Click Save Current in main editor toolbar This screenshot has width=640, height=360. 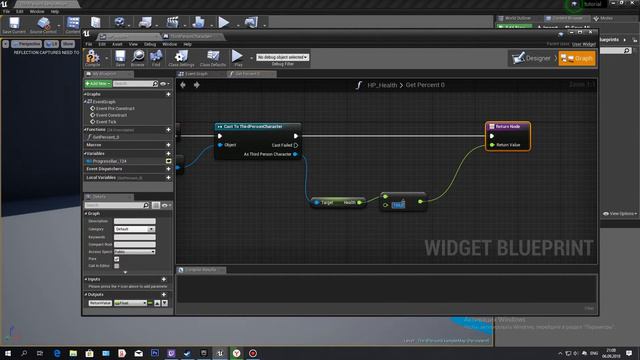pos(14,25)
